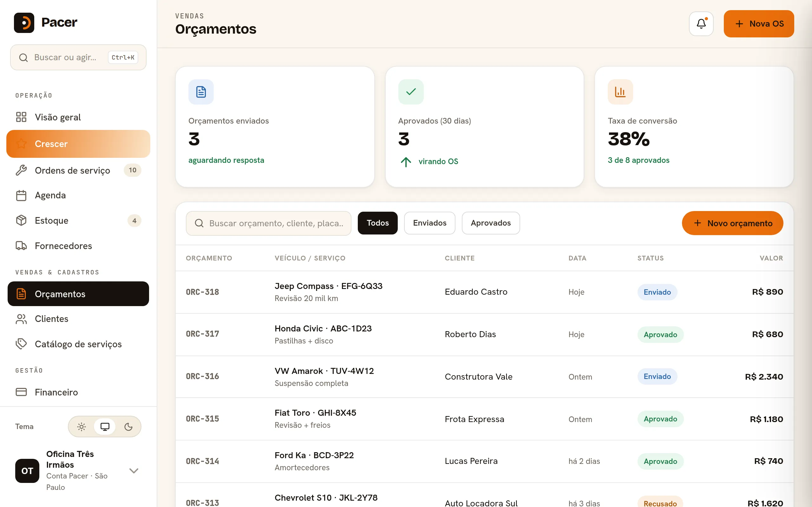The width and height of the screenshot is (812, 507).
Task: Filter by Aprovados tab
Action: (x=491, y=223)
